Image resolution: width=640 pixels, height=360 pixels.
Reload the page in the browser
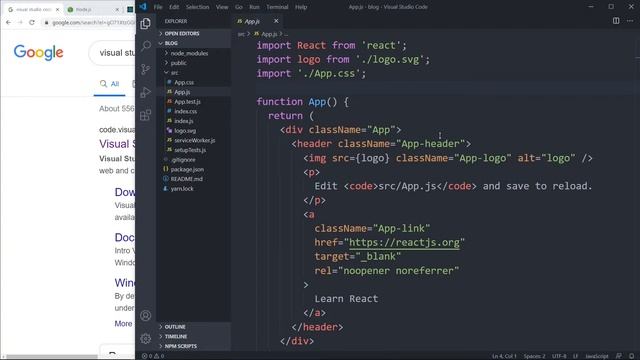pos(32,22)
